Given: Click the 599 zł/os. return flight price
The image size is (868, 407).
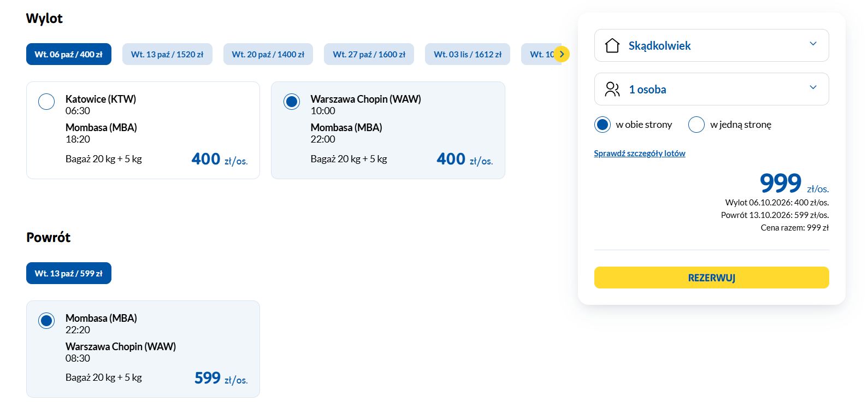Looking at the screenshot, I should pos(221,378).
